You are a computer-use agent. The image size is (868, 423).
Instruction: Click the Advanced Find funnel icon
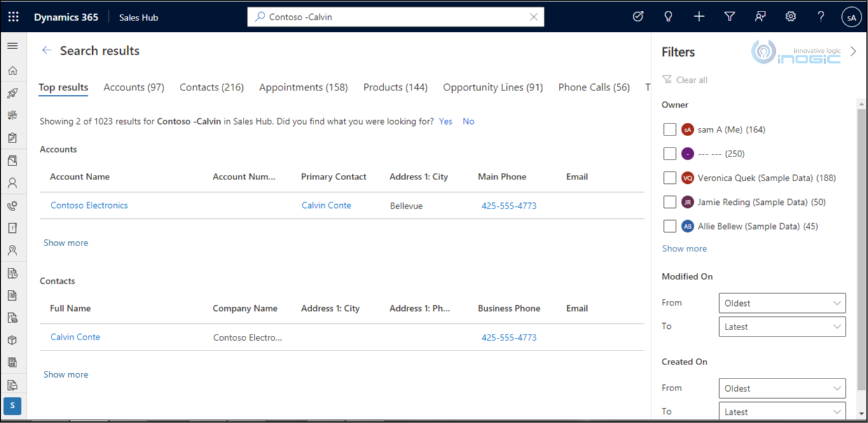coord(729,17)
